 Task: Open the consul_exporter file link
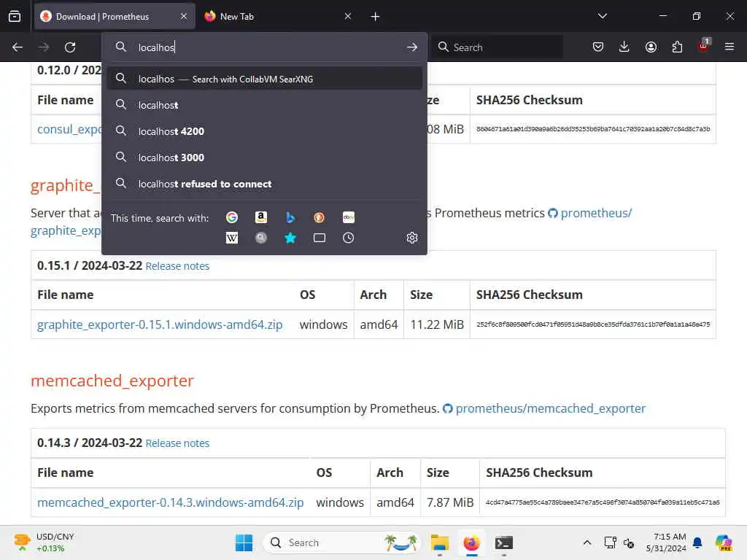[69, 129]
